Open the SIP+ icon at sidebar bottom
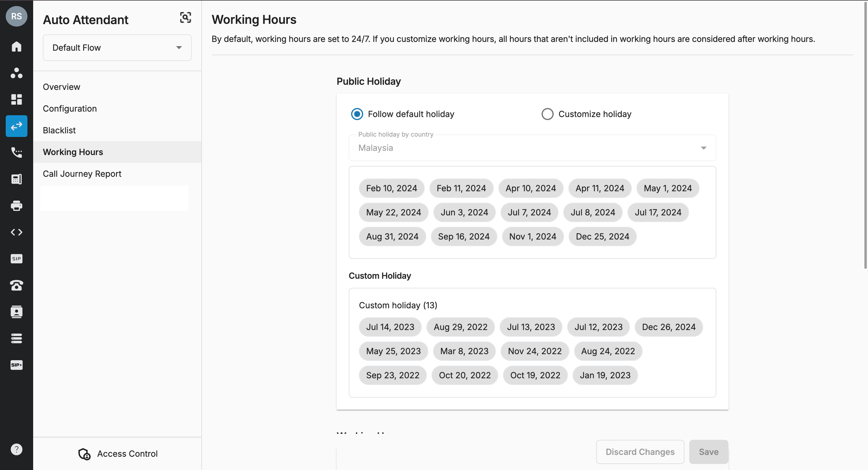The image size is (868, 470). coord(17,365)
